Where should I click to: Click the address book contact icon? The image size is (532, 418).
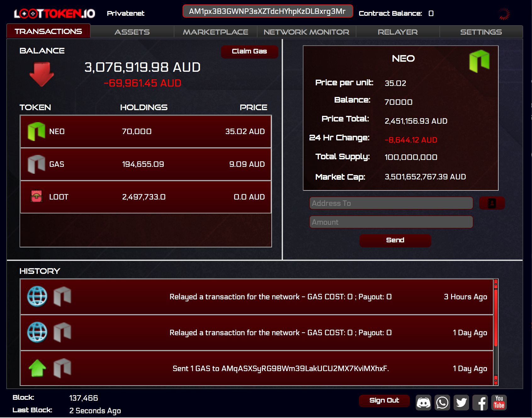pos(492,203)
